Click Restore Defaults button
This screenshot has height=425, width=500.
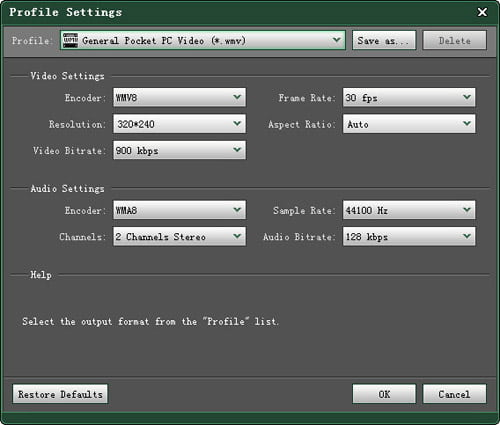point(60,394)
